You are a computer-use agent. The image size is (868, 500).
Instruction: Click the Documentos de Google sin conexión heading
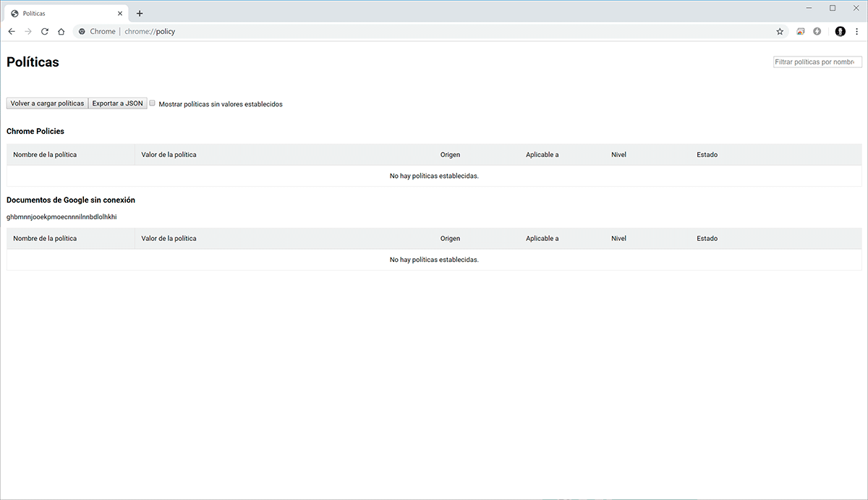point(71,200)
